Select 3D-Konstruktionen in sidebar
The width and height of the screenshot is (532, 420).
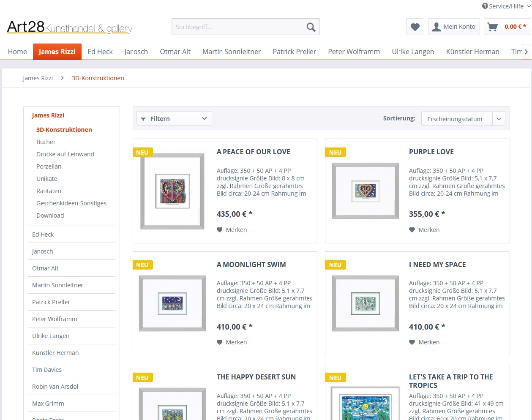click(x=64, y=130)
